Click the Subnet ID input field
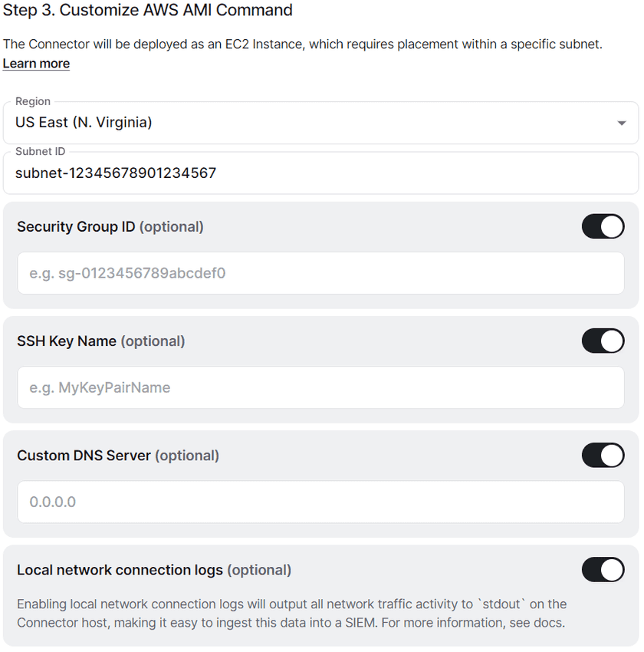 (322, 173)
